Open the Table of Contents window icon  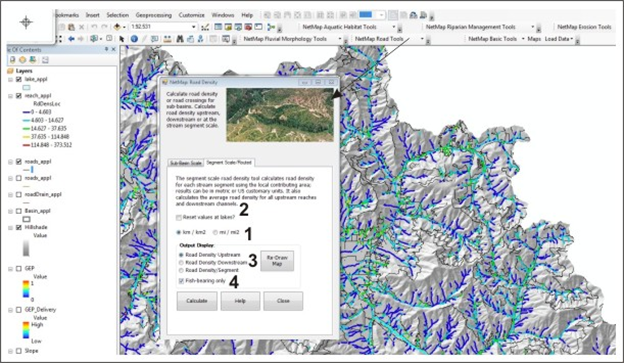(218, 27)
